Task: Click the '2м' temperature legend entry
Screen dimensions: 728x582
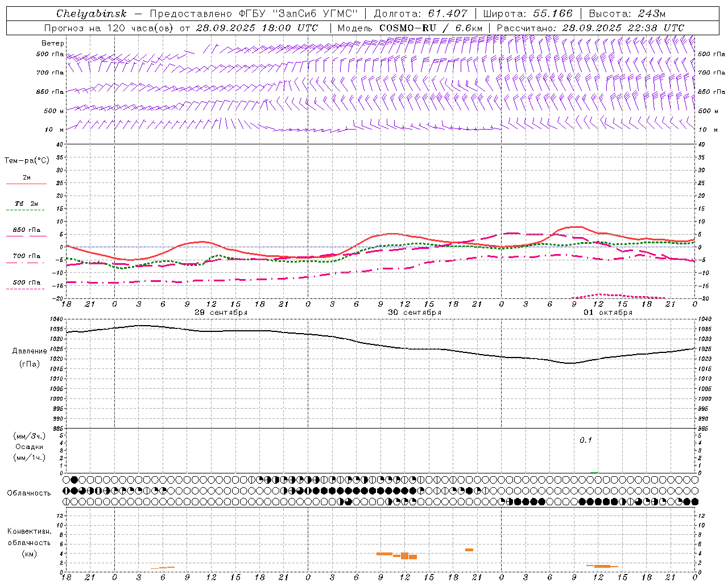Action: pos(27,177)
